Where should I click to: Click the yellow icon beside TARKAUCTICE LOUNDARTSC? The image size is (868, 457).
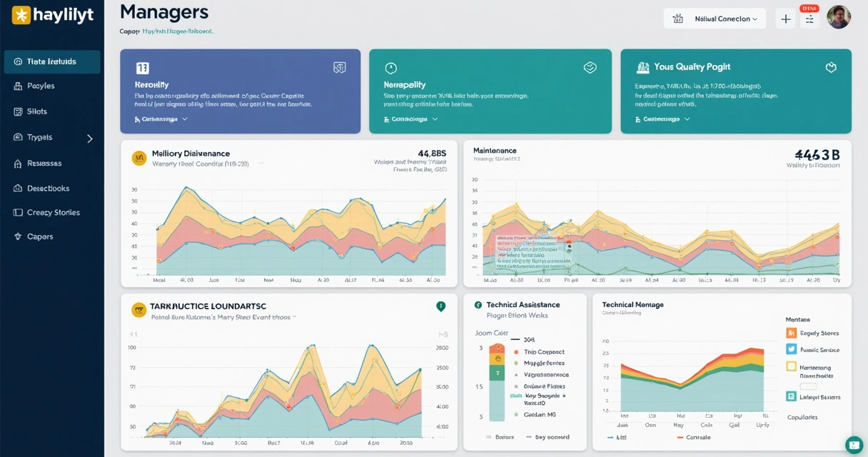(139, 309)
